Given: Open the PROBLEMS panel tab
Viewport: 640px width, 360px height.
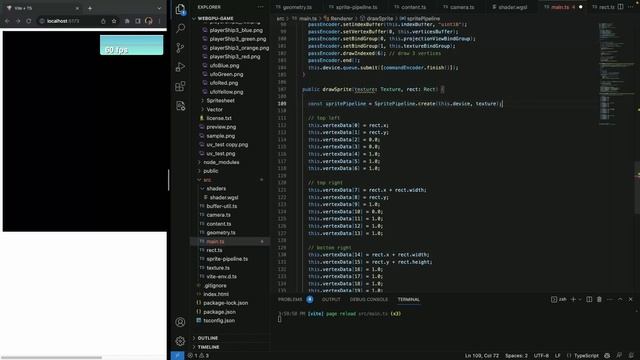Looking at the screenshot, I should [290, 299].
